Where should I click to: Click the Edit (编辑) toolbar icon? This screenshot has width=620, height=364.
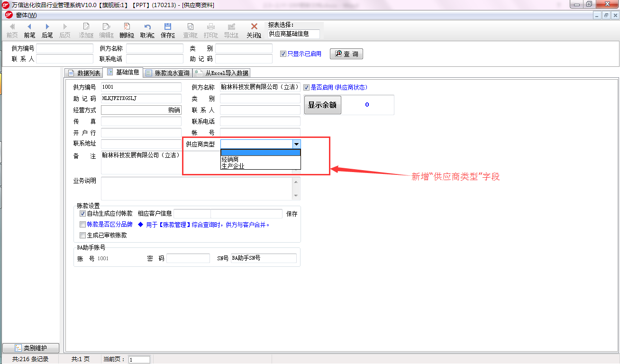pyautogui.click(x=106, y=30)
